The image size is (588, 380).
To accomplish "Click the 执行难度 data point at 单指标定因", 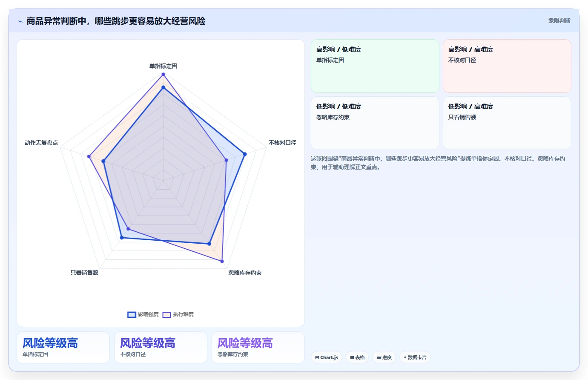I will 163,74.
